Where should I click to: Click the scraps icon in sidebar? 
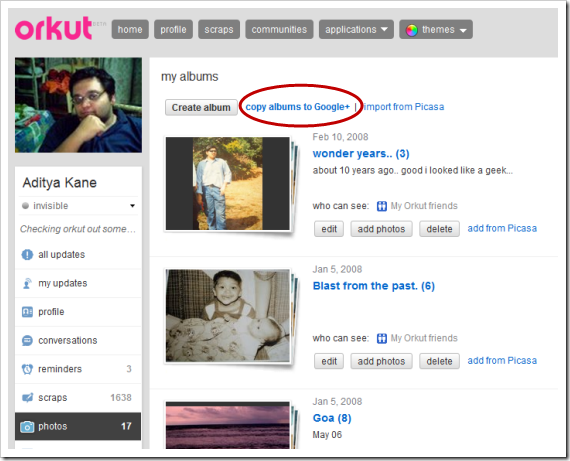coord(27,397)
